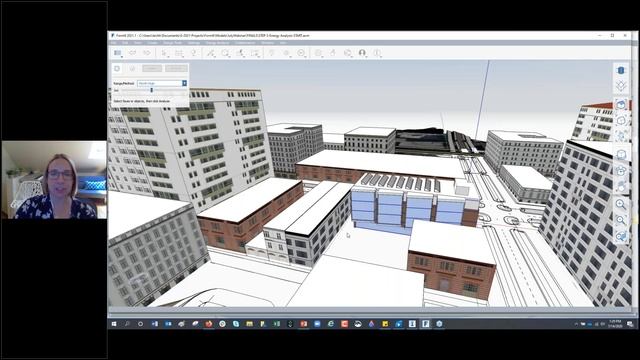
Task: Click the panel layout toolbar icon
Action: coord(118,53)
